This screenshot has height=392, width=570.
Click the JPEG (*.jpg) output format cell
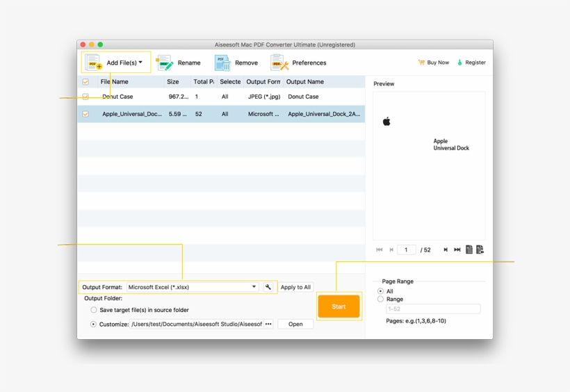(264, 97)
